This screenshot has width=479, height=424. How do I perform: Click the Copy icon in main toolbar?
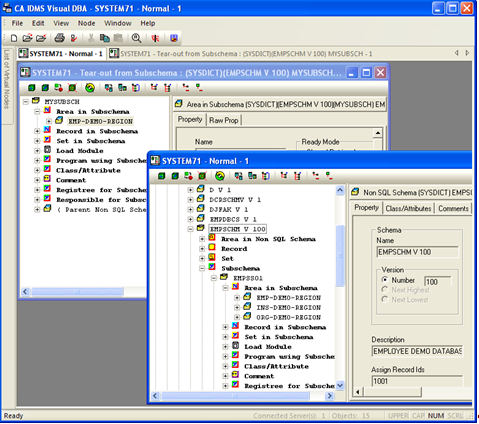coord(105,38)
